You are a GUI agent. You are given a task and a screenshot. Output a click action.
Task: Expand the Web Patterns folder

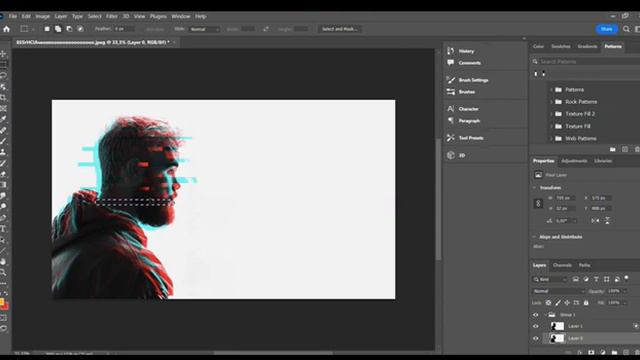pyautogui.click(x=551, y=138)
